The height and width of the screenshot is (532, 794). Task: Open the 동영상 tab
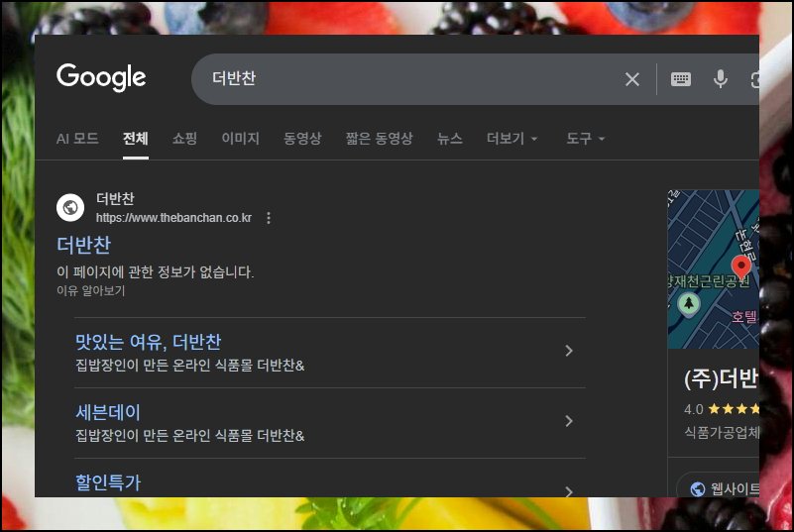tap(302, 138)
